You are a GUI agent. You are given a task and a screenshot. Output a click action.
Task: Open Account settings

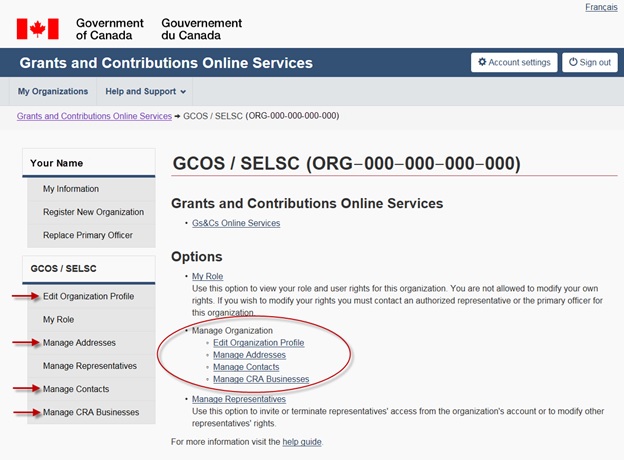point(514,62)
